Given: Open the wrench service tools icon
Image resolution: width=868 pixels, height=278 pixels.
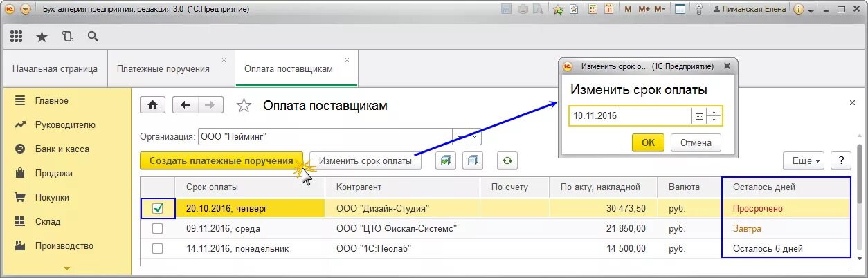Looking at the screenshot, I should point(700,10).
